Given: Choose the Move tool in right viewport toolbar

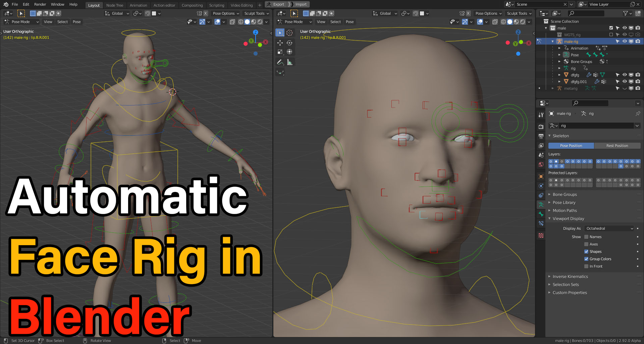Looking at the screenshot, I should click(x=280, y=43).
